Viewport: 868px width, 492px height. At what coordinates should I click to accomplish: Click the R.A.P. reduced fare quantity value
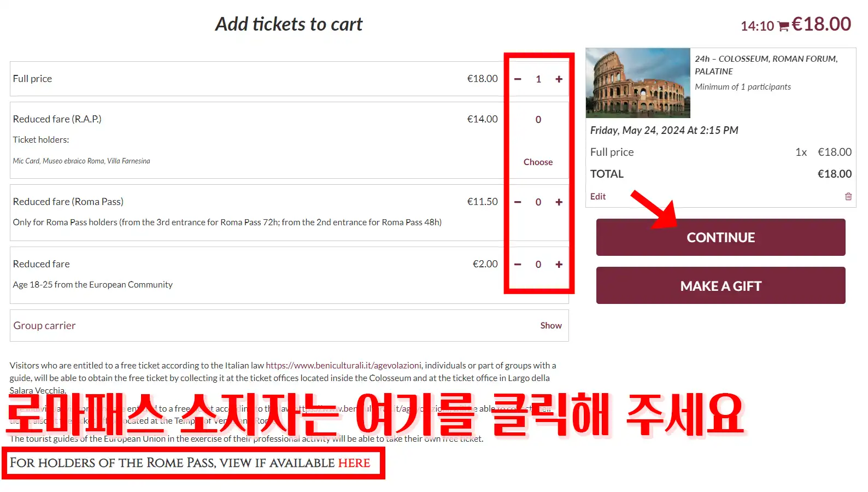(538, 120)
